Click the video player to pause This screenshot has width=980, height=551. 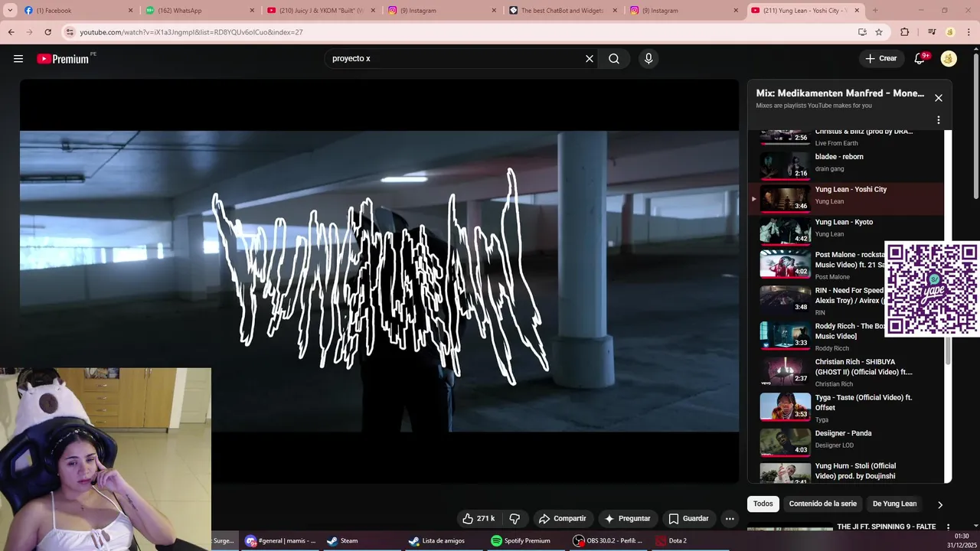tap(379, 281)
